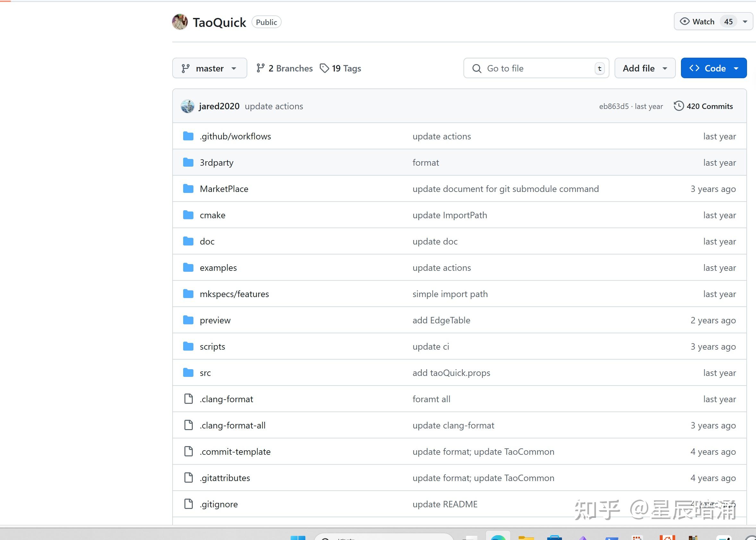Screen dimensions: 756x540
Task: Expand the Watch options dropdown arrow
Action: [745, 21]
